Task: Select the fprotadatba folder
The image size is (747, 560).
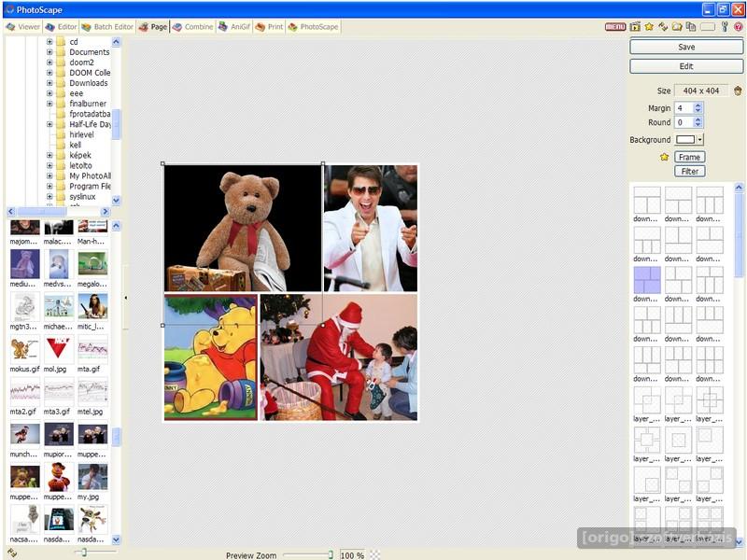Action: 90,114
